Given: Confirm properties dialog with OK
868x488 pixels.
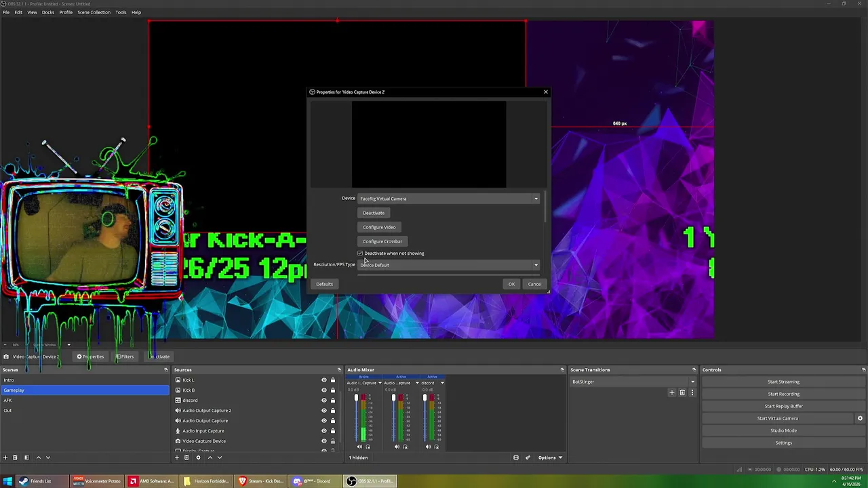Looking at the screenshot, I should [511, 284].
